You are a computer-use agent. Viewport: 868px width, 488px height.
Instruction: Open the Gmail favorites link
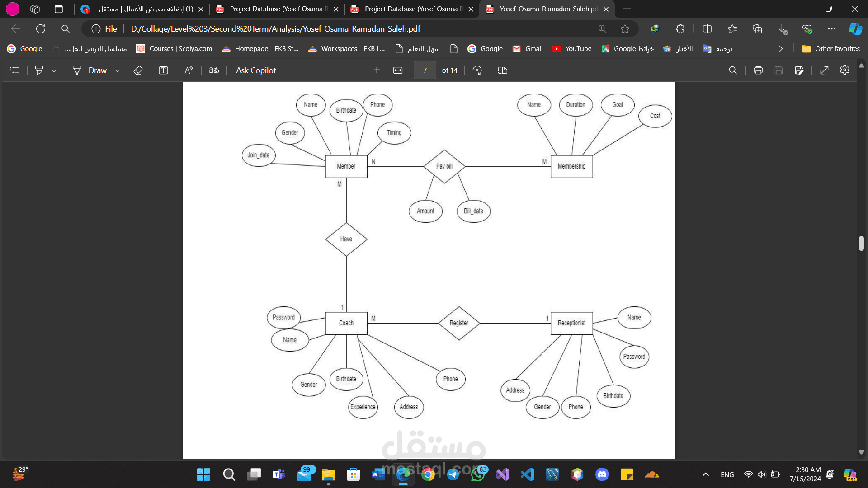tap(528, 49)
